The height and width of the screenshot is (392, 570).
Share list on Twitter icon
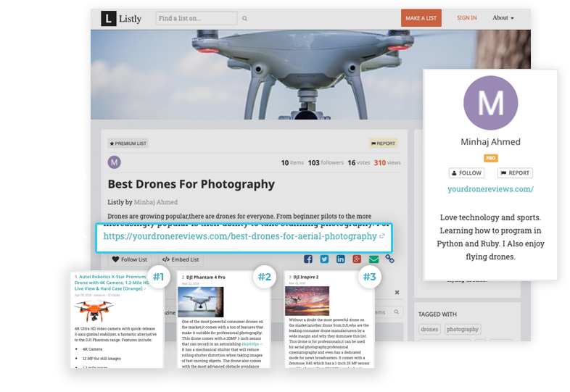point(324,259)
